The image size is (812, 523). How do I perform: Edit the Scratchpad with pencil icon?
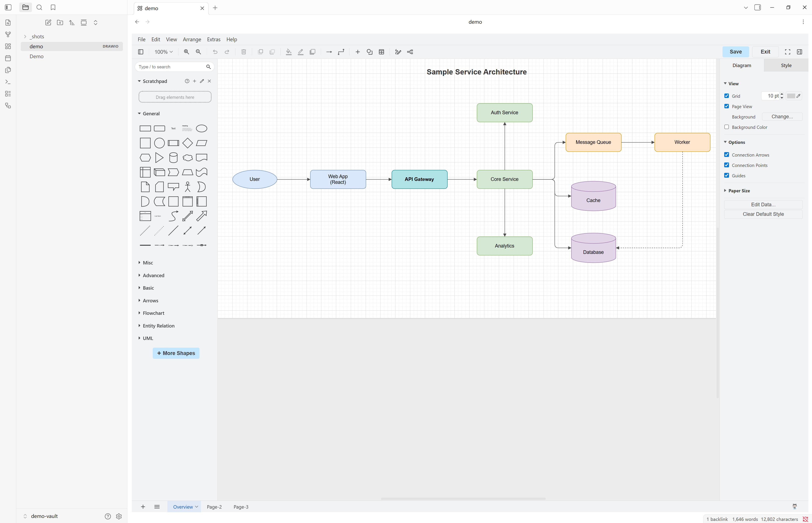[202, 81]
